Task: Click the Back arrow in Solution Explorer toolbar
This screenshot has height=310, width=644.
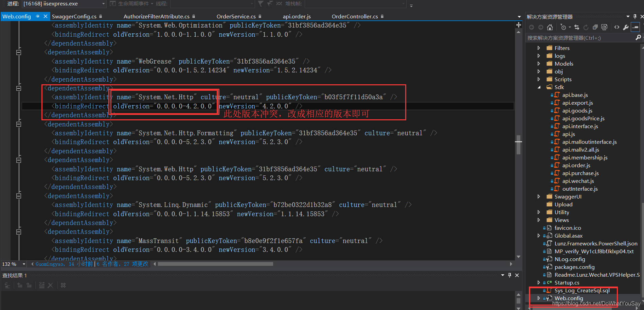Action: [x=532, y=27]
